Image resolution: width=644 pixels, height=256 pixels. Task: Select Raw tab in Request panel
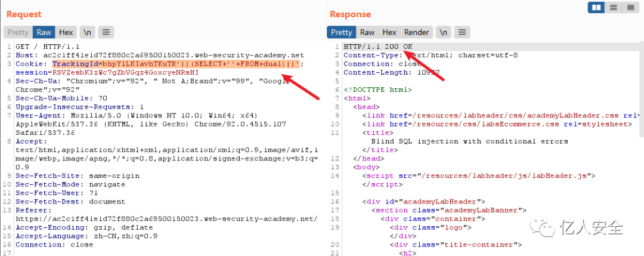pos(44,32)
